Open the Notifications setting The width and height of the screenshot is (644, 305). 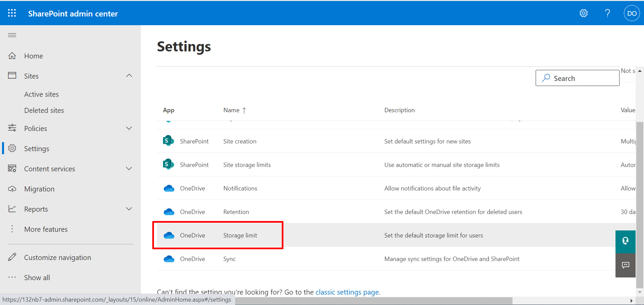coord(240,188)
